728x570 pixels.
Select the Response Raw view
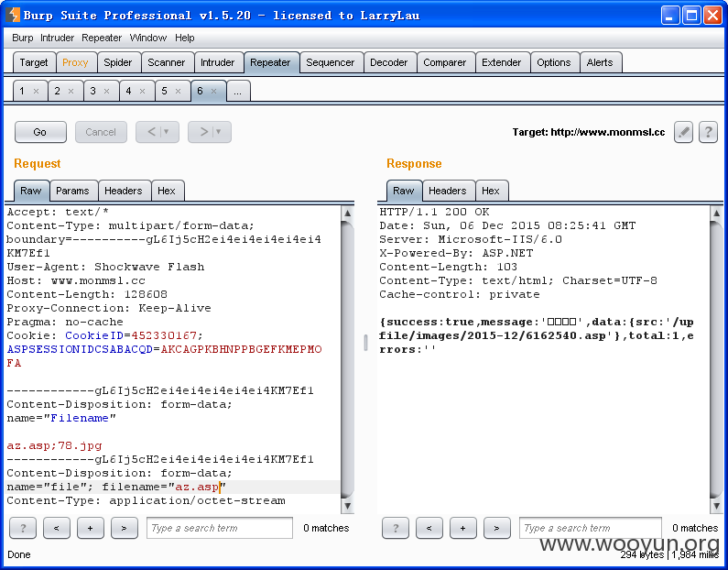(404, 191)
